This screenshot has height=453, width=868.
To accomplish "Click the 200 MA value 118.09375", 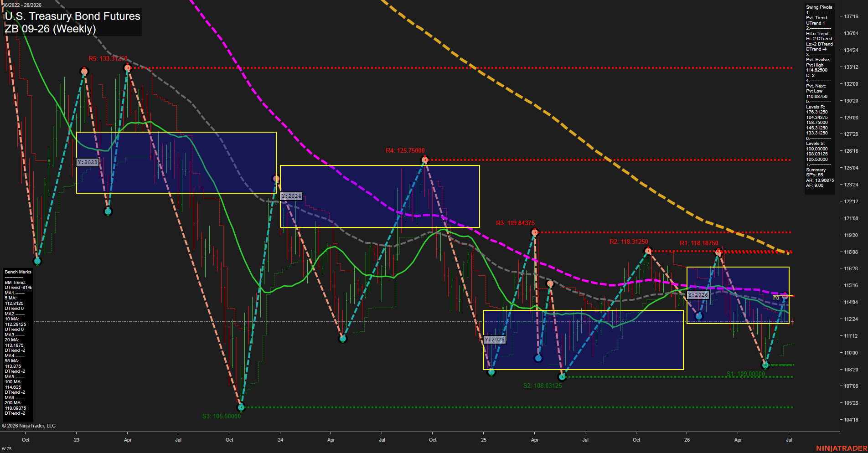I will 15,408.
